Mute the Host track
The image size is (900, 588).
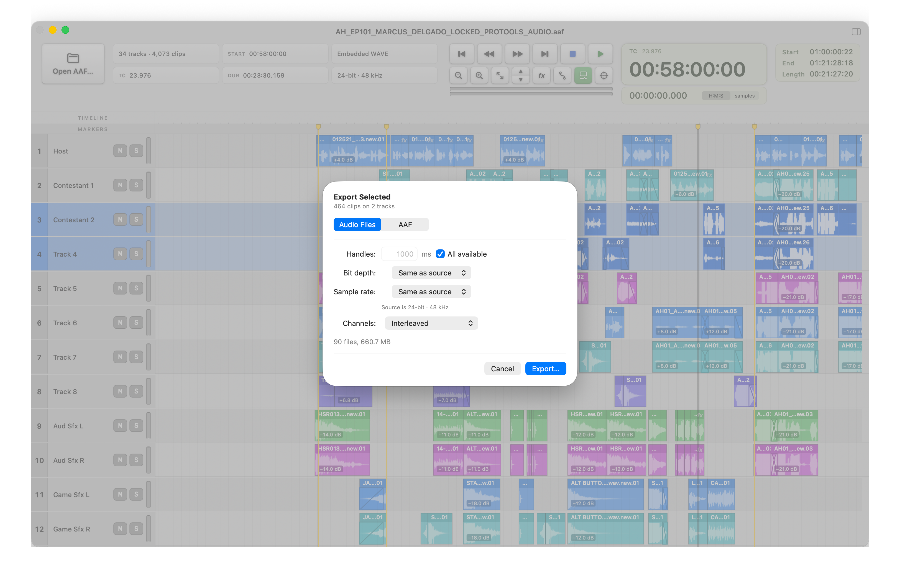point(120,151)
